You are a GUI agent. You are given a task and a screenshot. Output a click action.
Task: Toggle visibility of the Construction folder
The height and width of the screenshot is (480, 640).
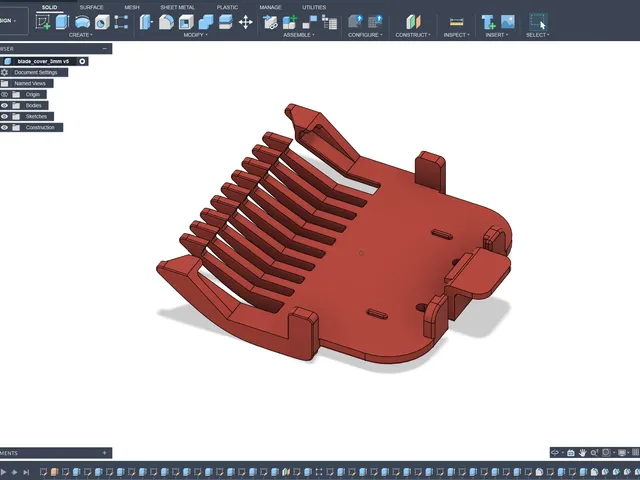point(4,127)
